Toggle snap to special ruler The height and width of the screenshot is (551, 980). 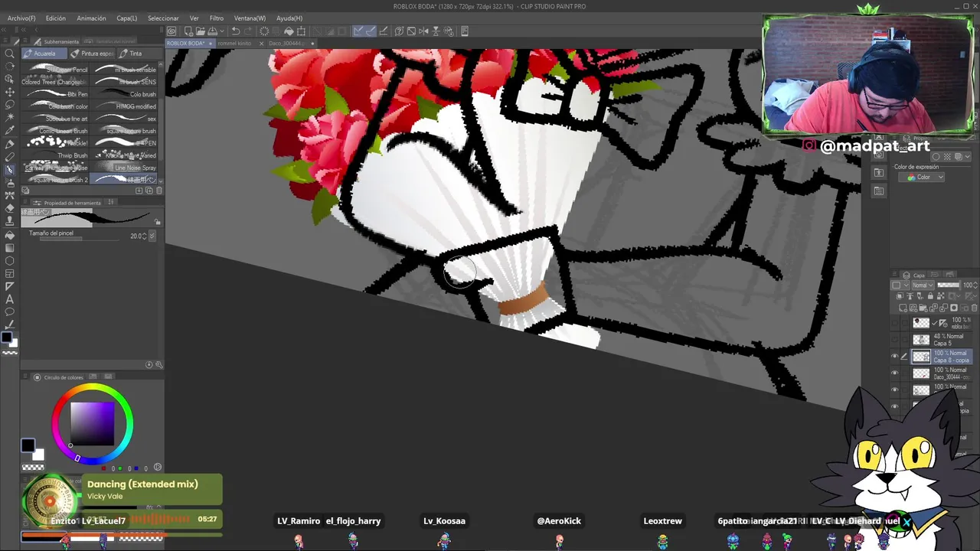pyautogui.click(x=371, y=31)
